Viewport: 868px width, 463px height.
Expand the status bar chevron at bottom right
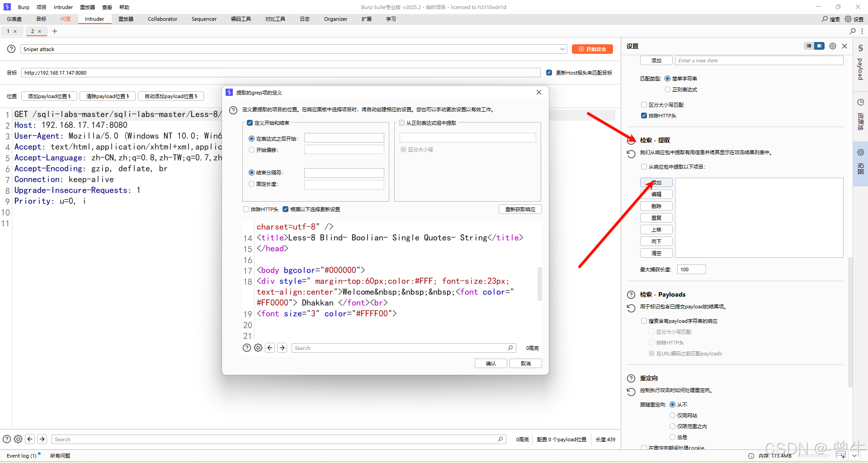[854, 456]
